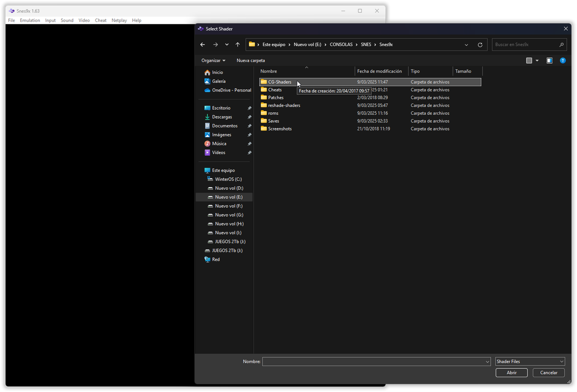Click the search magnifier icon
The image size is (577, 392).
point(561,45)
